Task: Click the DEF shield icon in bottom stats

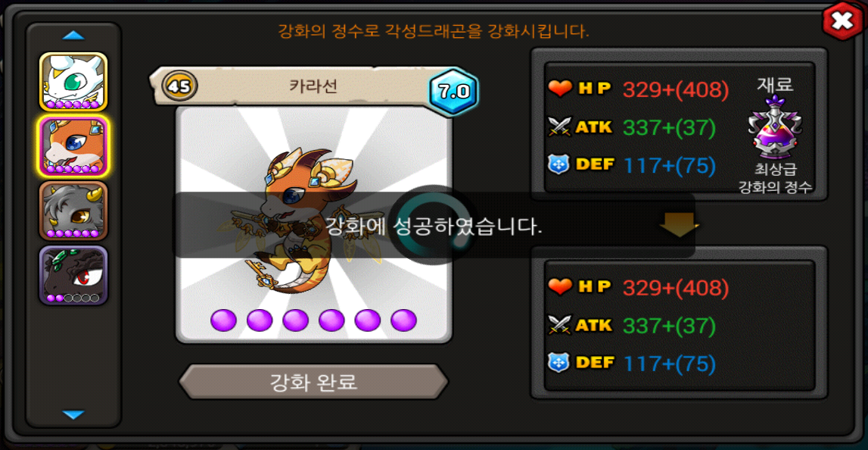Action: 558,362
